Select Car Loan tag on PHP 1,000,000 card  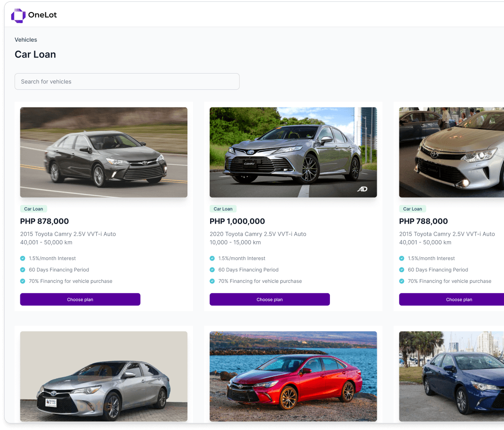(x=223, y=209)
